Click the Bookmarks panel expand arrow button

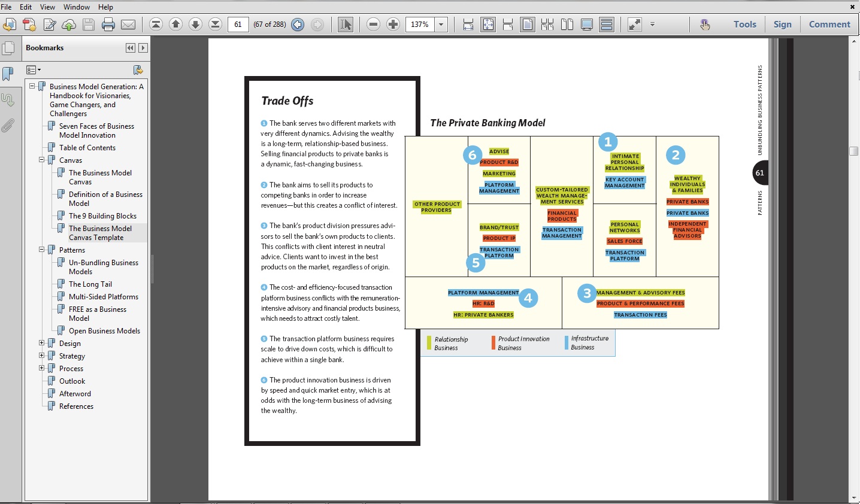tap(143, 48)
